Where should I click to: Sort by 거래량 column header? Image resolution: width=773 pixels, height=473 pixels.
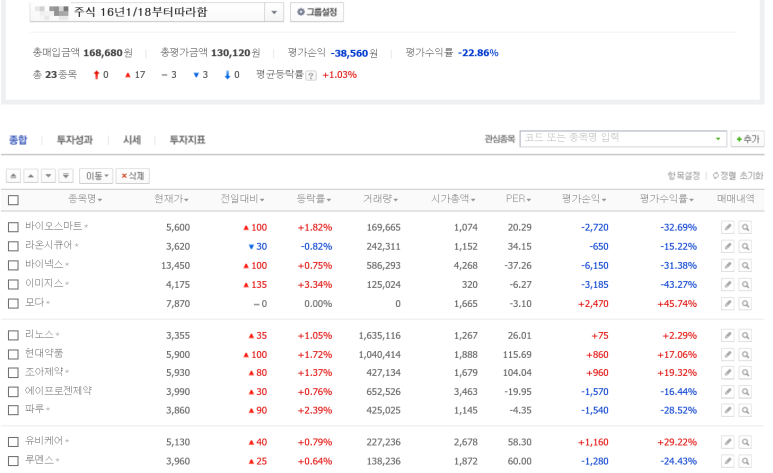[x=381, y=199]
